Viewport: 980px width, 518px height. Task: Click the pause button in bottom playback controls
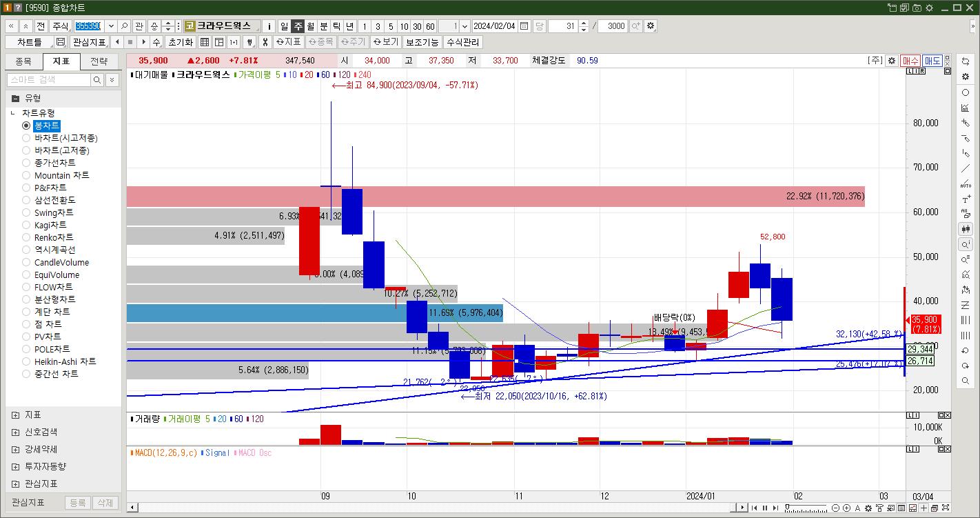click(x=765, y=508)
